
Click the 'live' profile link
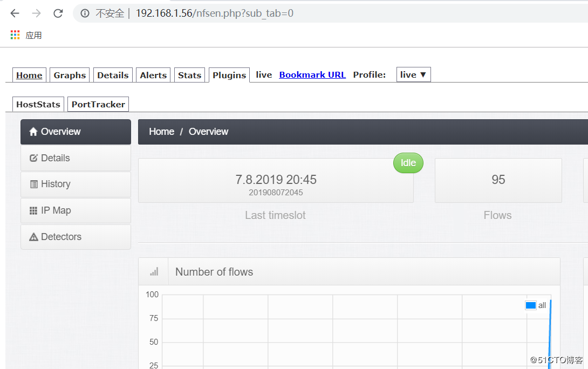pyautogui.click(x=263, y=75)
